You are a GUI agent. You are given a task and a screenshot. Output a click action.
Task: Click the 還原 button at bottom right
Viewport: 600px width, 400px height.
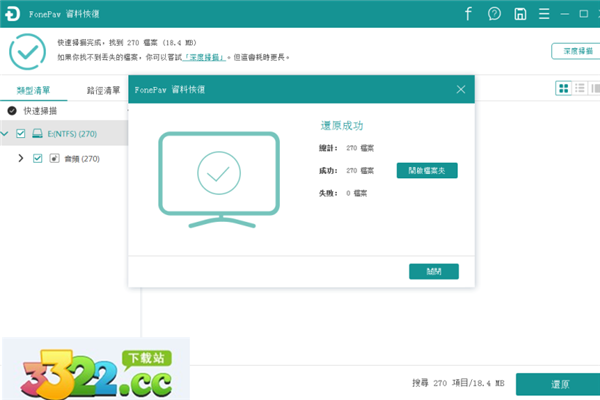[x=559, y=384]
